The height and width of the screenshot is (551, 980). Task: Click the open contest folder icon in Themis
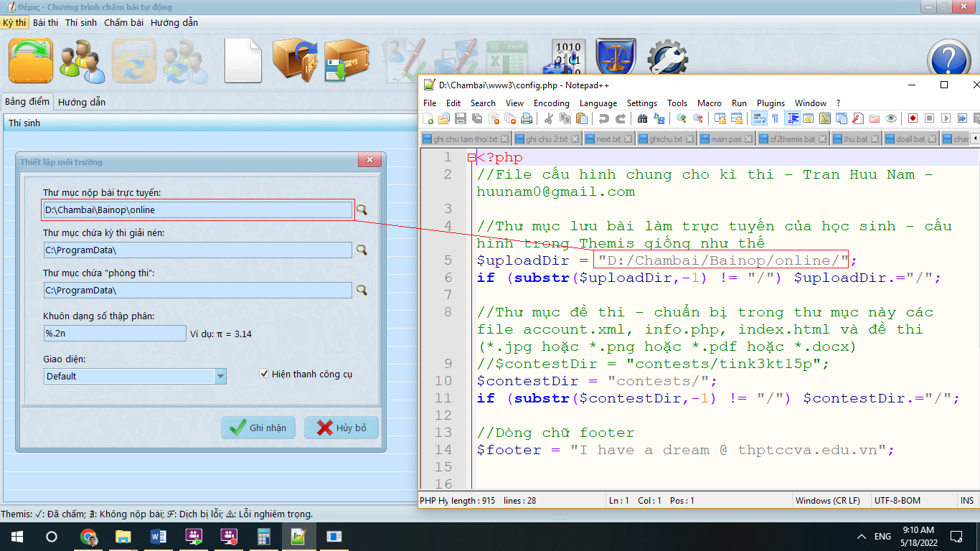(x=31, y=61)
